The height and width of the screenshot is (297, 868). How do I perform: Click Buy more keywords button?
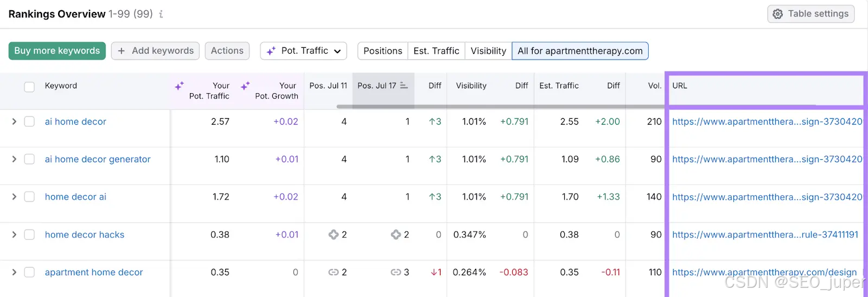tap(57, 50)
